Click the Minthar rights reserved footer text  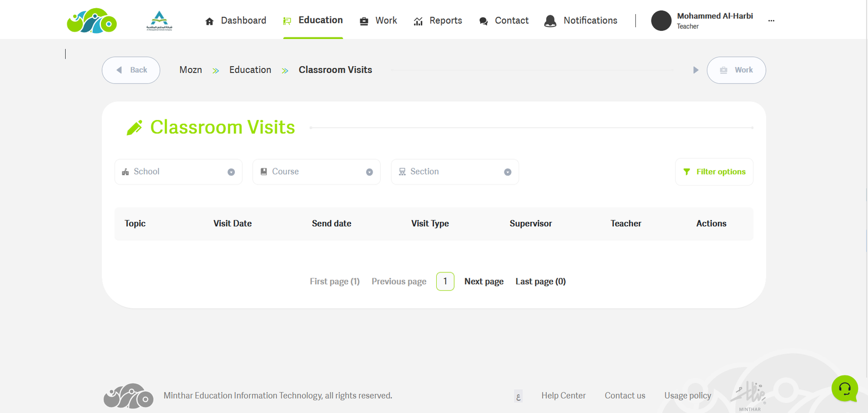(278, 396)
